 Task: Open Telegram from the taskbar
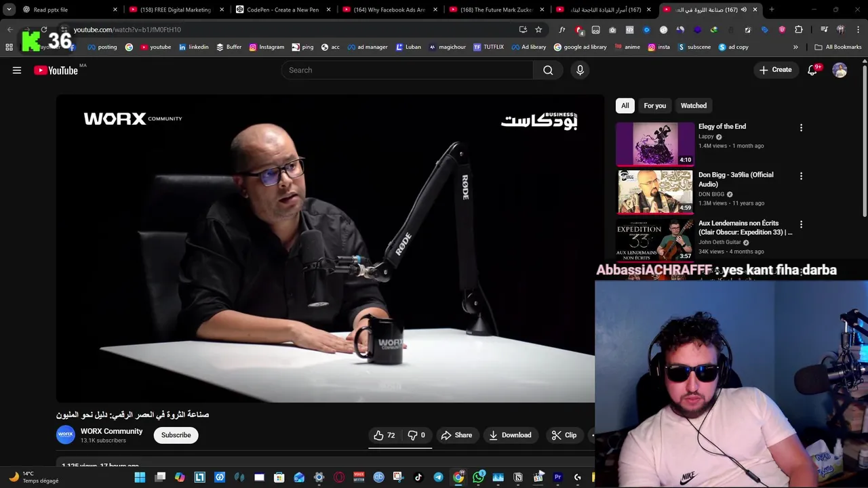click(438, 478)
